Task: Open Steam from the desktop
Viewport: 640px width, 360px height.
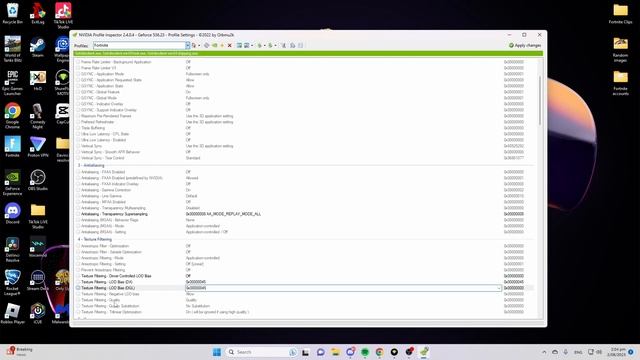Action: pyautogui.click(x=38, y=47)
